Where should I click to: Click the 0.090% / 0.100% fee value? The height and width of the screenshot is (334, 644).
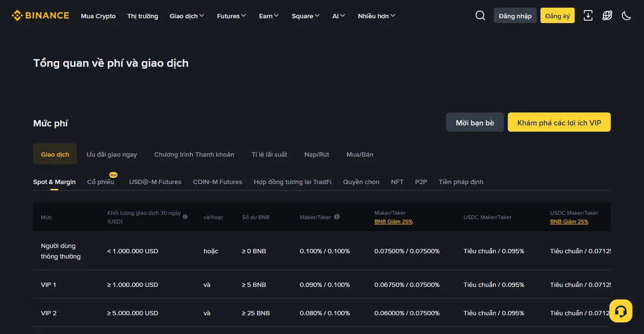pyautogui.click(x=325, y=285)
